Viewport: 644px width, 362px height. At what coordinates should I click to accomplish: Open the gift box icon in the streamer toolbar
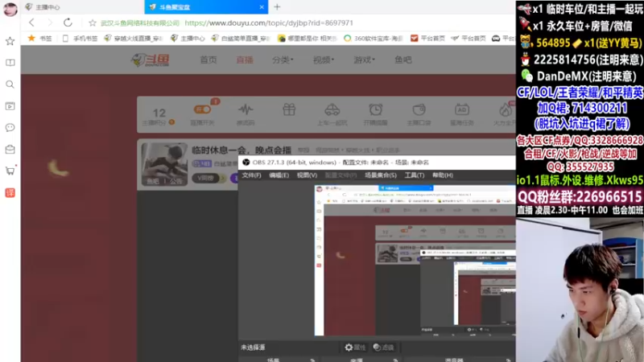click(x=289, y=109)
